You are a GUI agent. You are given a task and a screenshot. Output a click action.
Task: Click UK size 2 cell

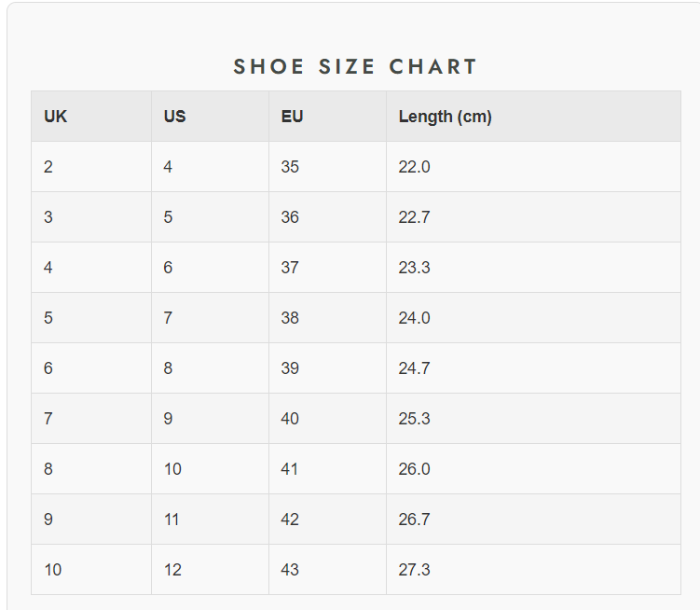(x=48, y=167)
